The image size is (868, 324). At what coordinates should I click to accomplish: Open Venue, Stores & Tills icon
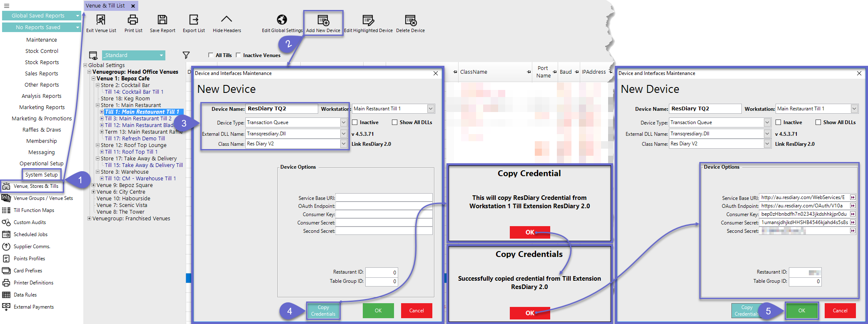pos(6,186)
